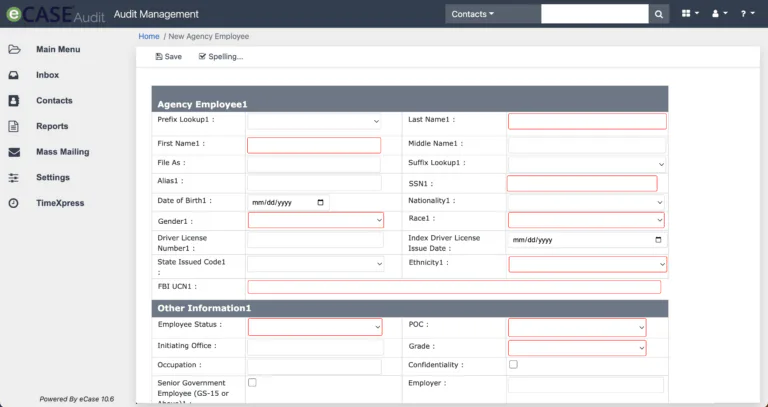Open Driver License Issue Date calendar icon
The width and height of the screenshot is (768, 407).
658,240
